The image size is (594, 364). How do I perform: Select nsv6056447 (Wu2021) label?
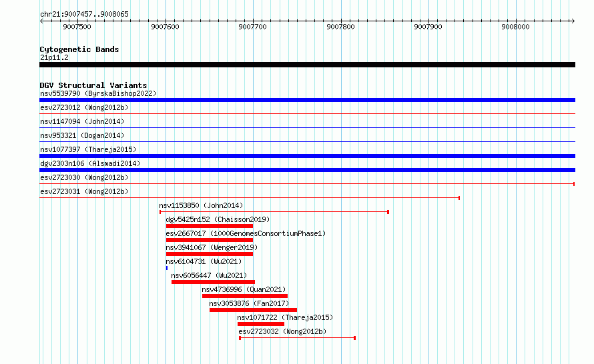(209, 275)
